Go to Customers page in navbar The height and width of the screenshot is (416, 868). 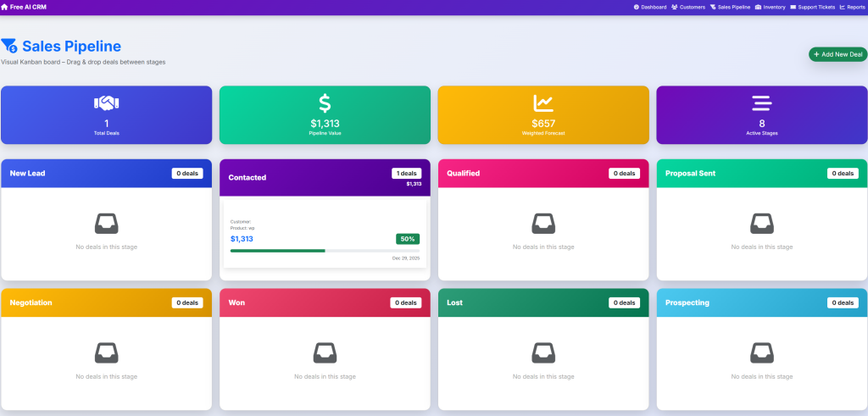pyautogui.click(x=688, y=7)
